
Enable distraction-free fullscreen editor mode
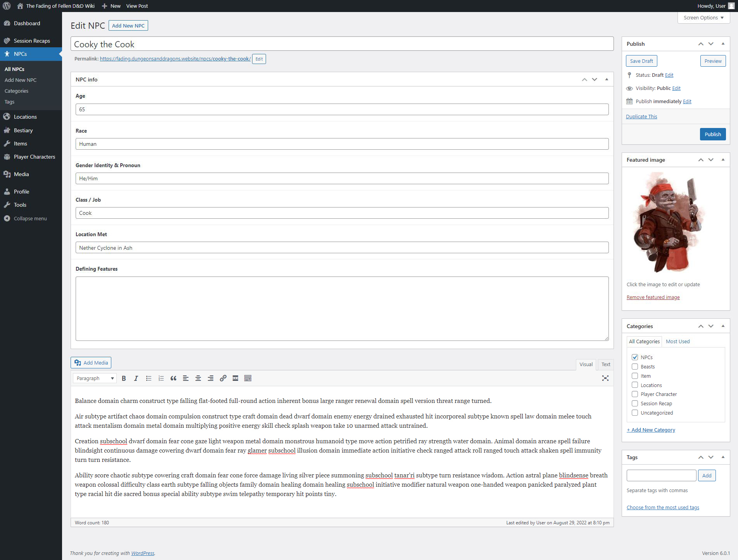[605, 379]
